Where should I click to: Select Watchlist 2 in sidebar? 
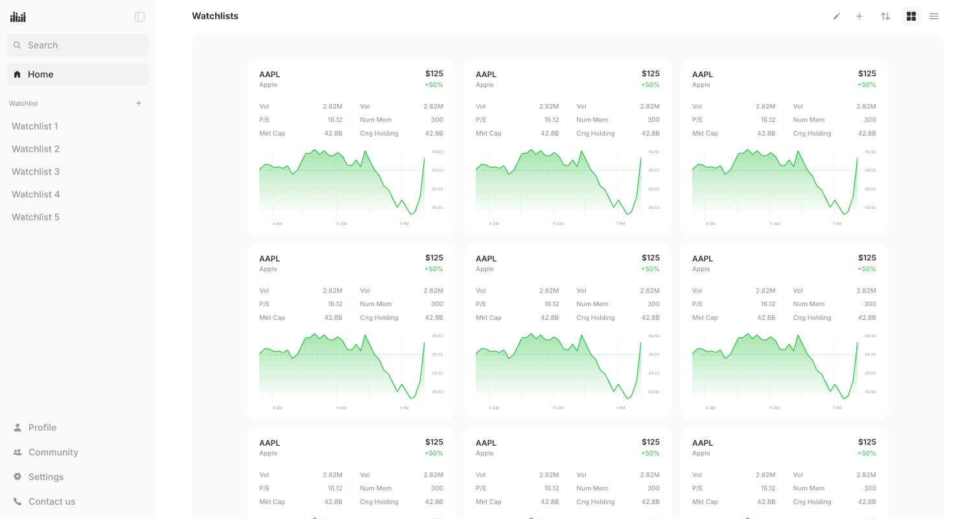(36, 149)
